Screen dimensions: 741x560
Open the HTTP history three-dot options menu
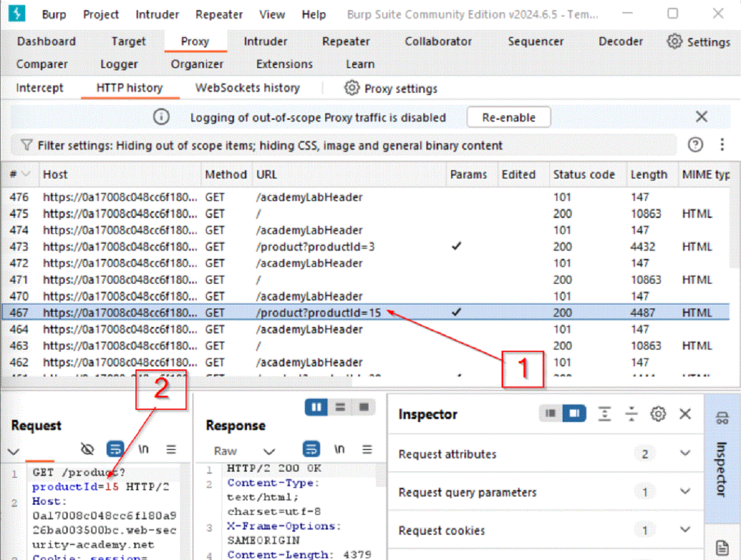(722, 145)
